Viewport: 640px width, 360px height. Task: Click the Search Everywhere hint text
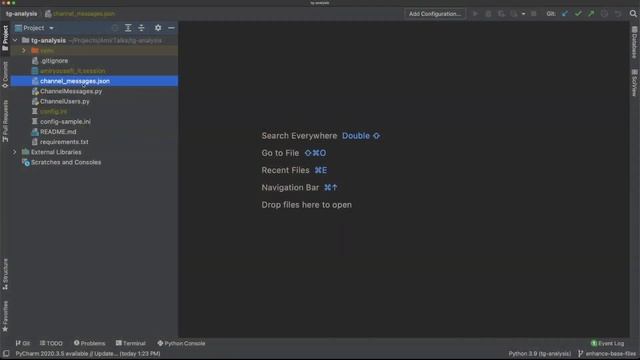pos(299,136)
